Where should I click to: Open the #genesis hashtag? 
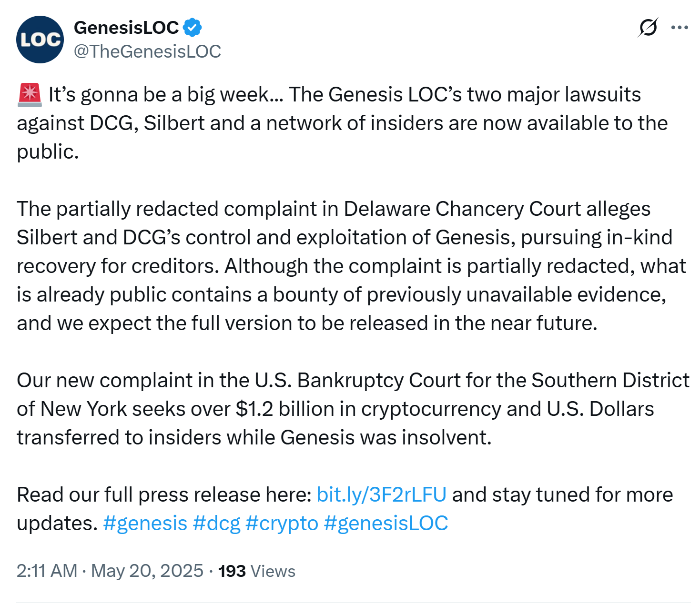[x=145, y=523]
